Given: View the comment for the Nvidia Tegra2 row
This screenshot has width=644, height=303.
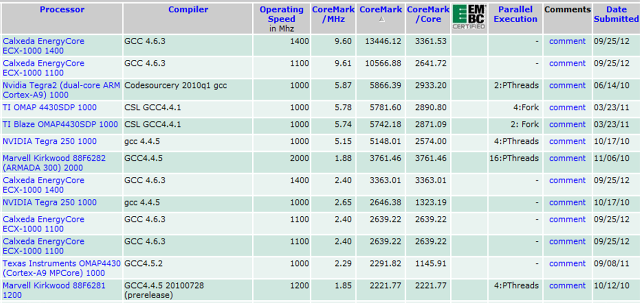Looking at the screenshot, I should pos(567,85).
